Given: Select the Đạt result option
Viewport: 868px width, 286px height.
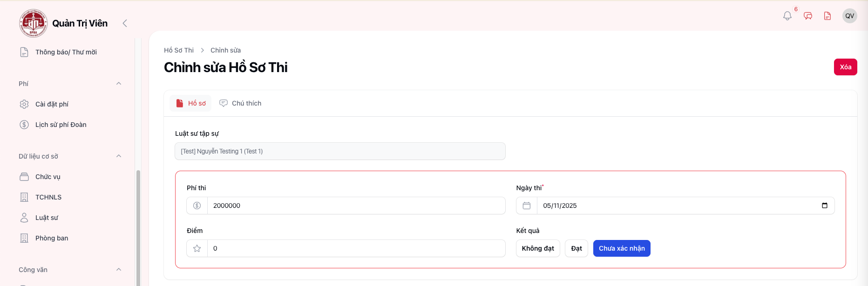Looking at the screenshot, I should [576, 248].
